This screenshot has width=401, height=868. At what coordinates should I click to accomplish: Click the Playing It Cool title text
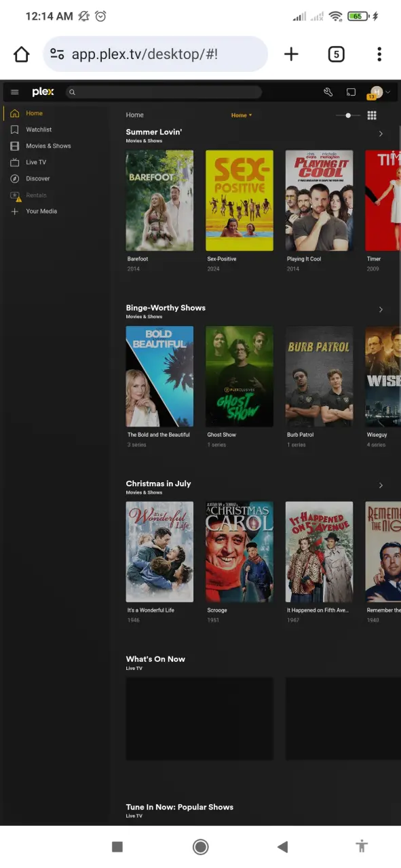coord(304,259)
